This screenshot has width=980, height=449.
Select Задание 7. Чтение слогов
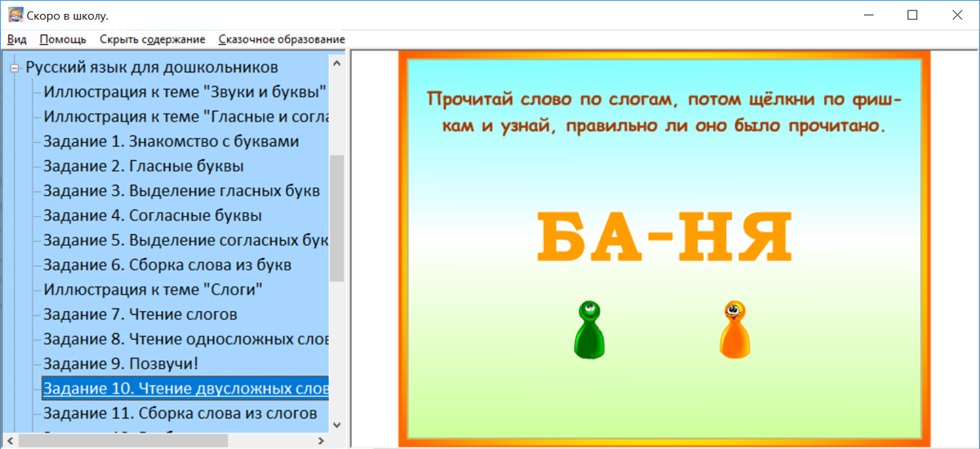[140, 314]
